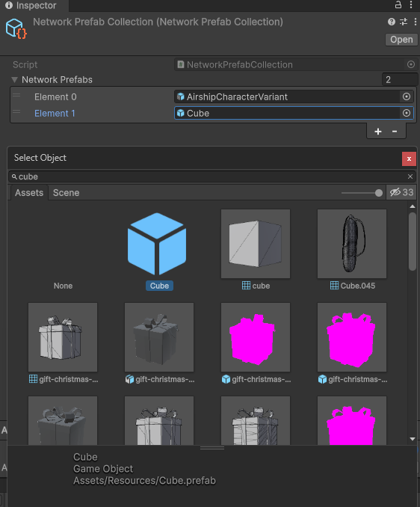Toggle the Inspector lock icon
420x507 pixels.
point(398,4)
